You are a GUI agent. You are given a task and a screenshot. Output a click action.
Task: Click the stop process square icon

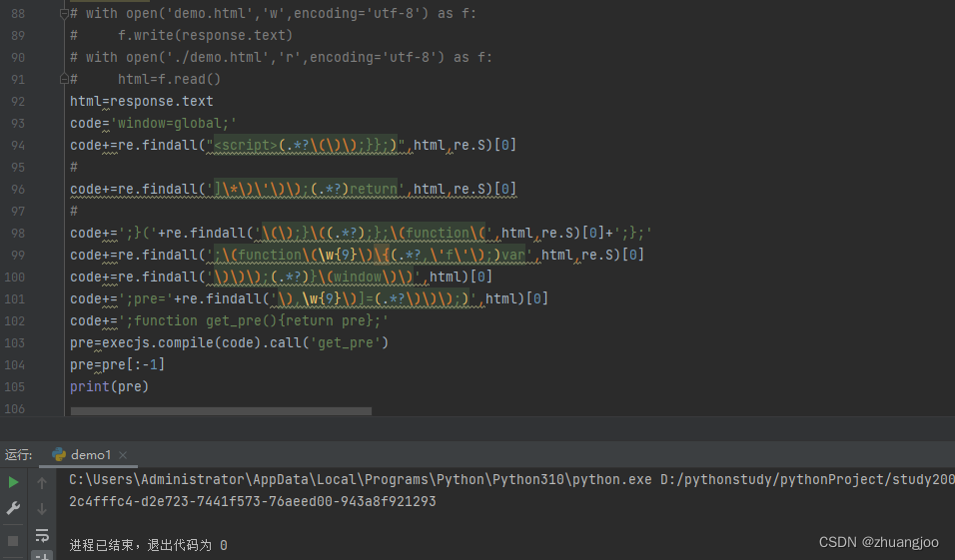[x=13, y=540]
